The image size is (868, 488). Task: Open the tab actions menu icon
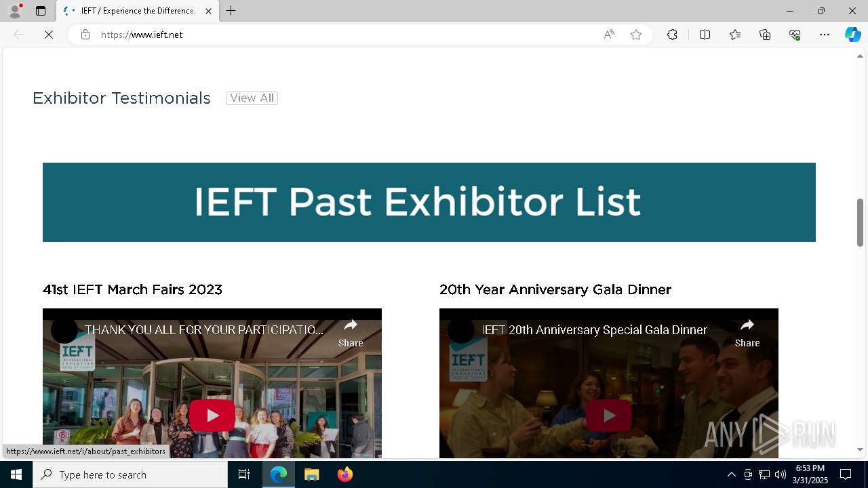41,11
